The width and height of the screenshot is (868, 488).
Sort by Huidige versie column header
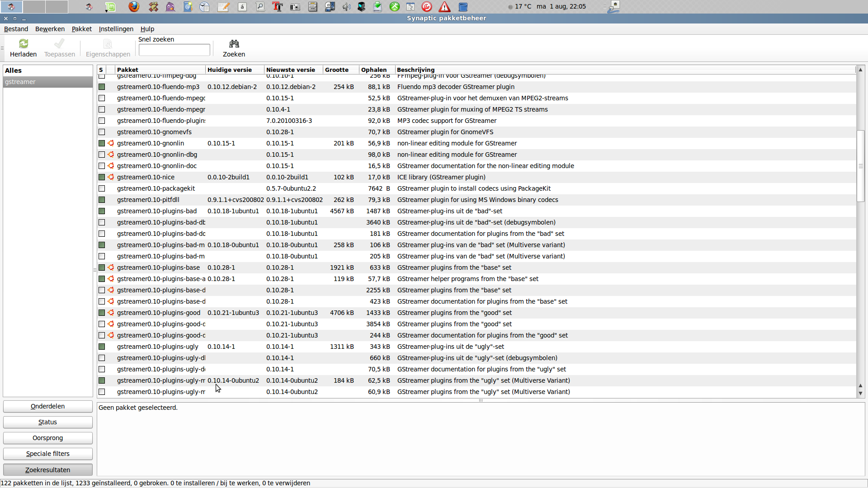[x=235, y=70]
